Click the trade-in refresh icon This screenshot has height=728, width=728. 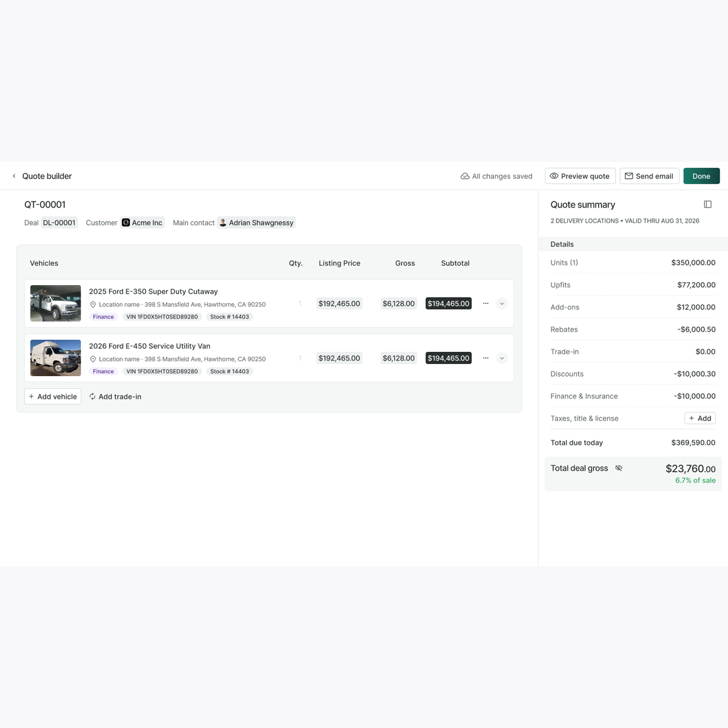(92, 397)
